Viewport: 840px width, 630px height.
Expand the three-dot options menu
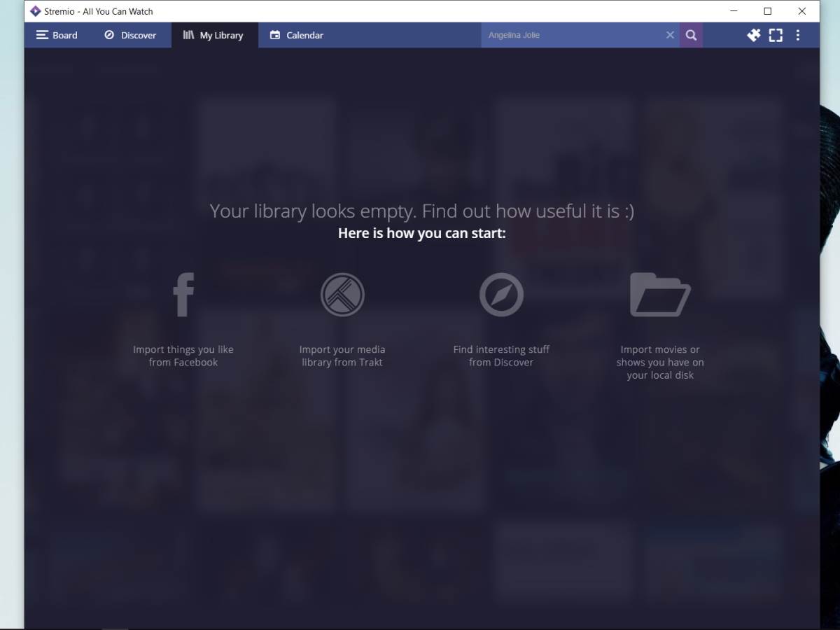point(798,35)
